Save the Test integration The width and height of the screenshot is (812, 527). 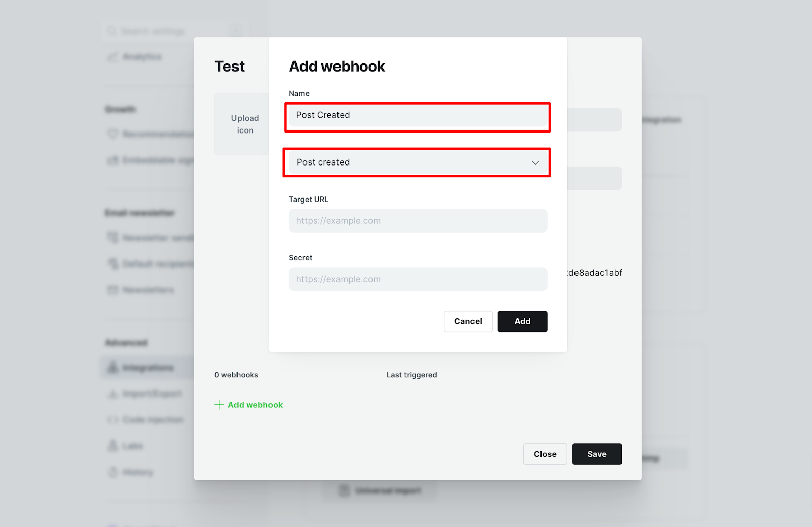(597, 454)
